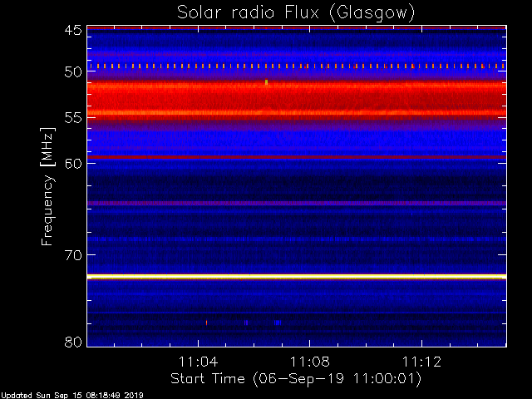The image size is (532, 399).
Task: Click the green spot near 51 MHz
Action: [x=266, y=81]
